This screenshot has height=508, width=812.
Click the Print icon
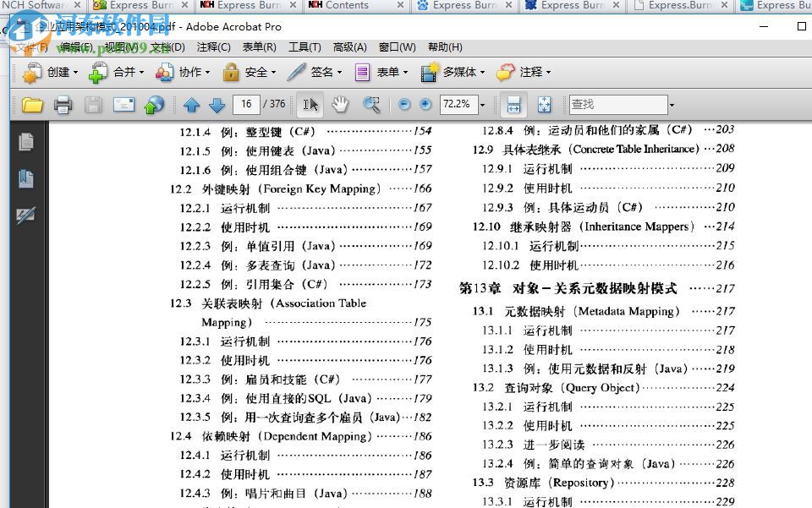coord(63,104)
